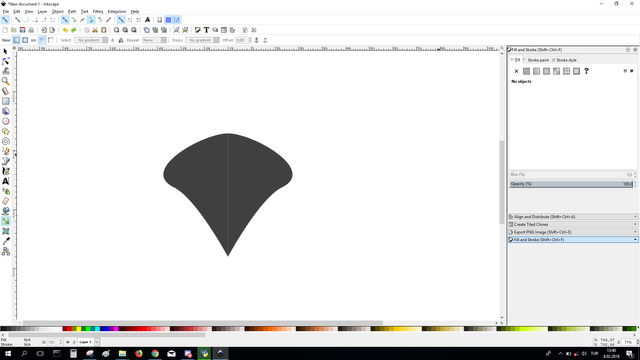The width and height of the screenshot is (640, 360).
Task: Click the Save document icon
Action: [x=22, y=30]
